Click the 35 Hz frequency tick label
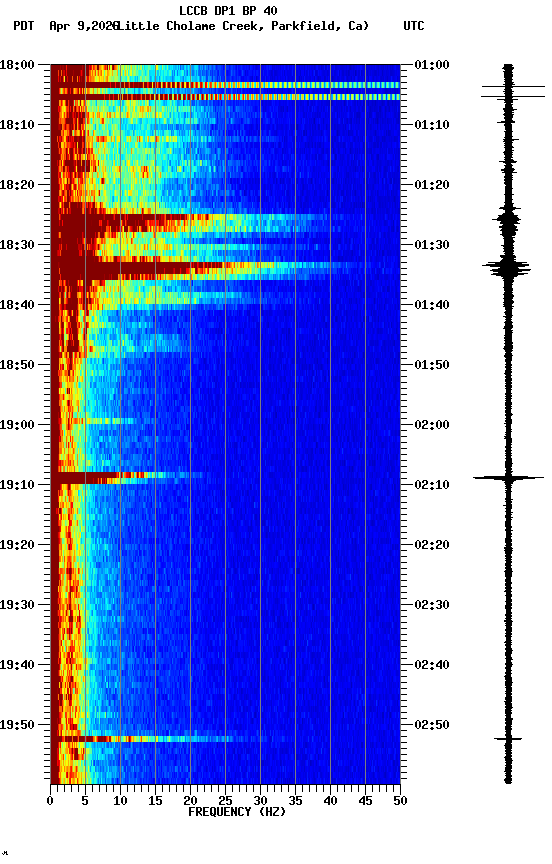 tap(295, 801)
